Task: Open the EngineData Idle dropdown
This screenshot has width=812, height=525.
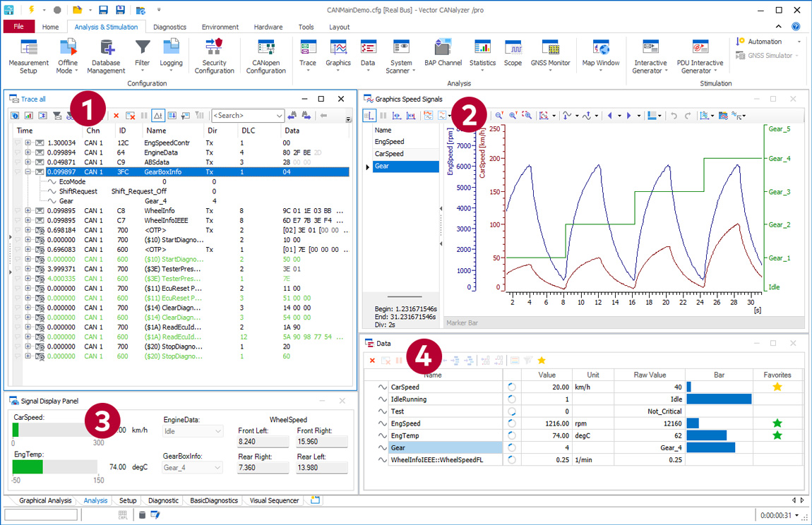Action: pos(192,431)
